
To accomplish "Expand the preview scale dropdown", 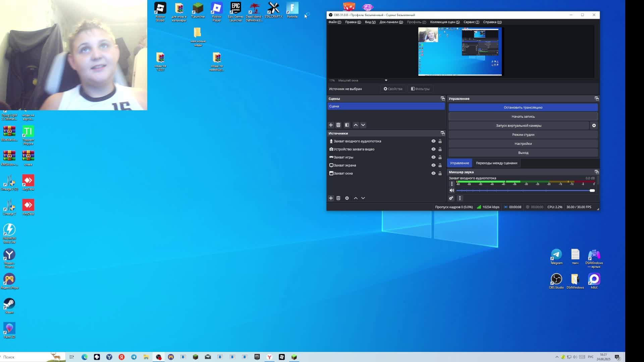I will 386,80.
